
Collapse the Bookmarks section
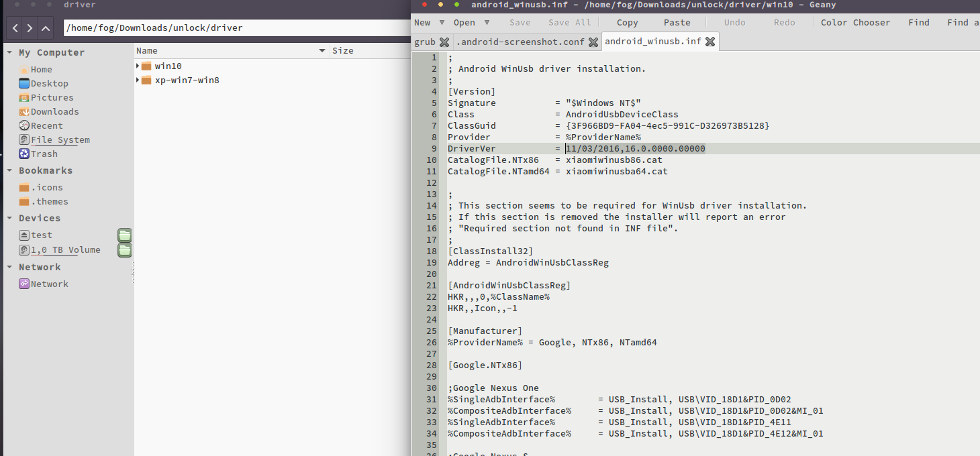9,170
